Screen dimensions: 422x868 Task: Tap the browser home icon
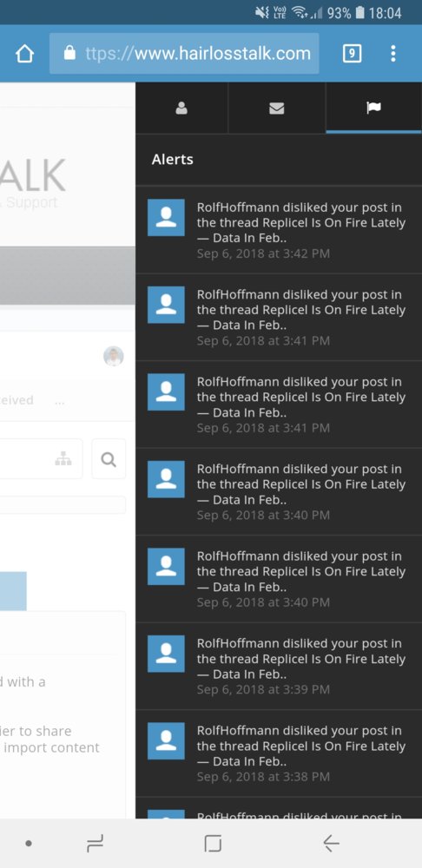(x=24, y=54)
